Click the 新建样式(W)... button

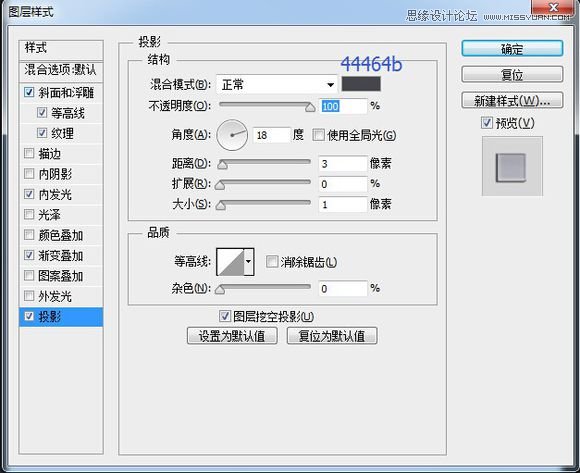point(512,100)
